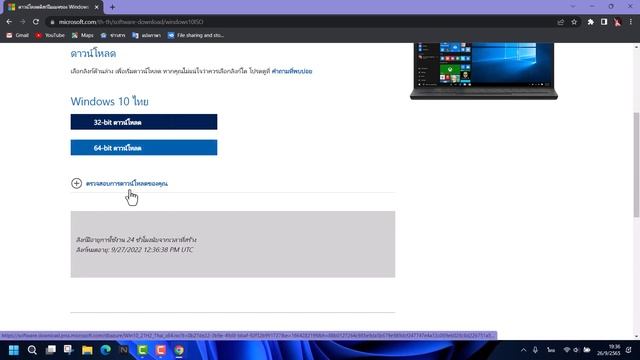Image resolution: width=640 pixels, height=360 pixels.
Task: Click the 32-bit download button
Action: pyautogui.click(x=144, y=122)
